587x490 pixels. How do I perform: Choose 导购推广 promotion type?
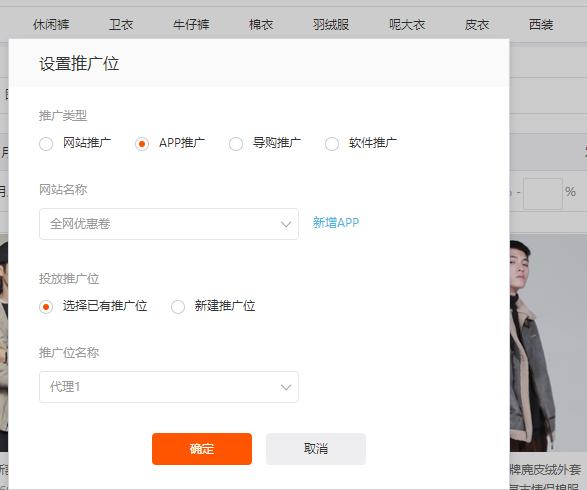click(x=236, y=144)
